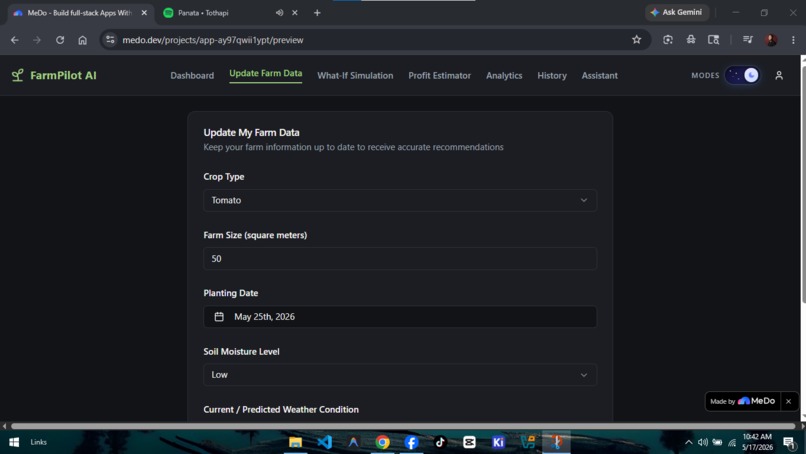
Task: Open a new browser tab with plus
Action: [317, 13]
